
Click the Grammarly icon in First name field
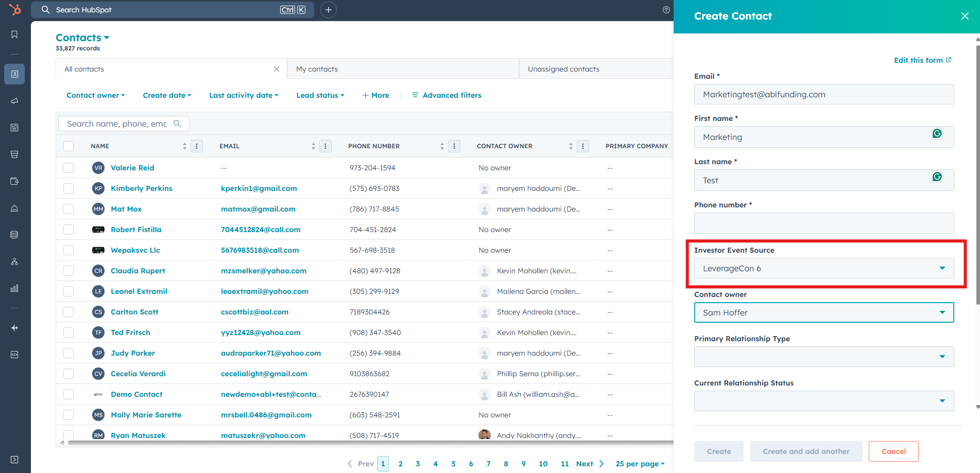point(937,134)
